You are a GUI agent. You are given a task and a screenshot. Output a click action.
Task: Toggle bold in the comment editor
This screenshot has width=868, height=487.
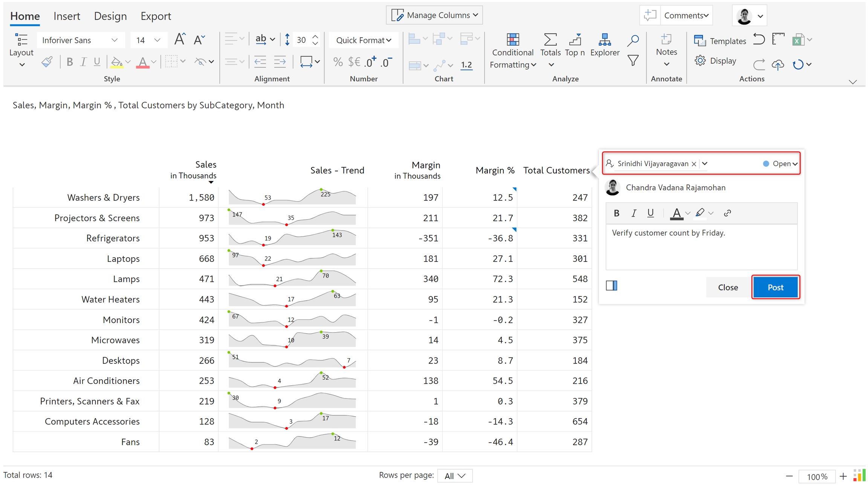tap(616, 213)
